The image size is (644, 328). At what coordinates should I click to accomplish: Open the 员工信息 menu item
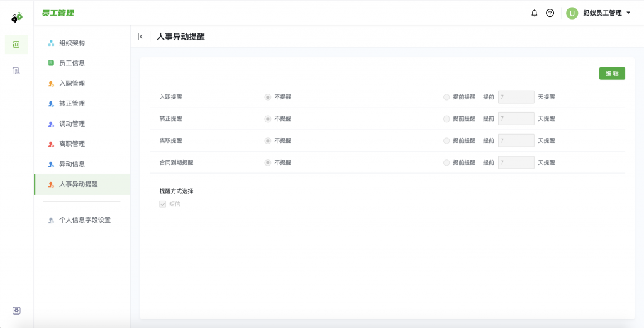[x=72, y=63]
